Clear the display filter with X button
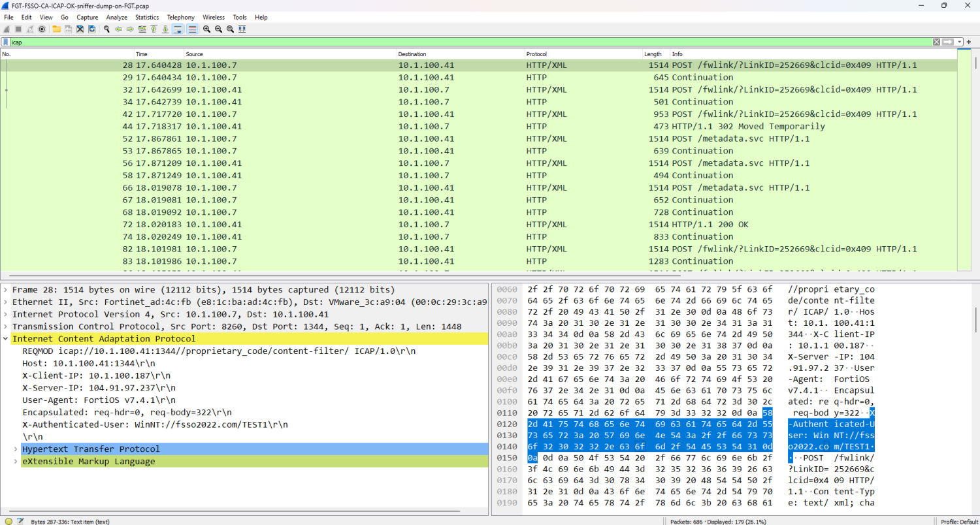Screen dimensions: 980x525 point(936,42)
